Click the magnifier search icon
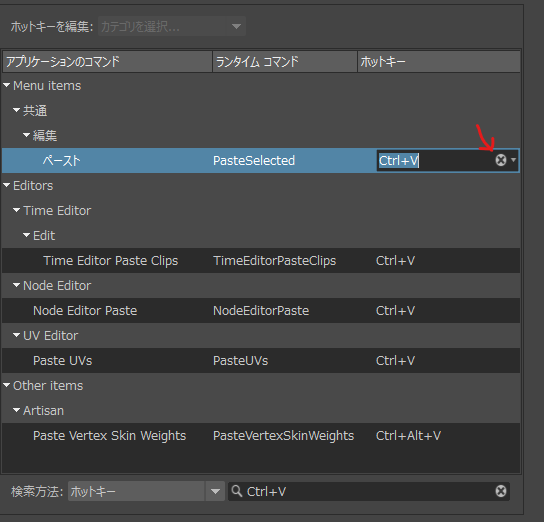Viewport: 544px width, 522px height. click(237, 491)
